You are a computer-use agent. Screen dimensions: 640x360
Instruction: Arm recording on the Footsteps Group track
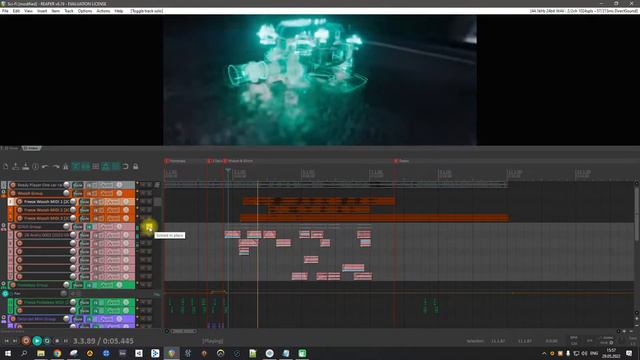coord(13,285)
